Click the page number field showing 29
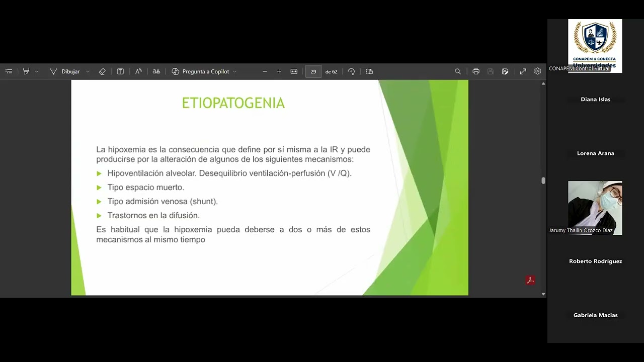 tap(313, 71)
